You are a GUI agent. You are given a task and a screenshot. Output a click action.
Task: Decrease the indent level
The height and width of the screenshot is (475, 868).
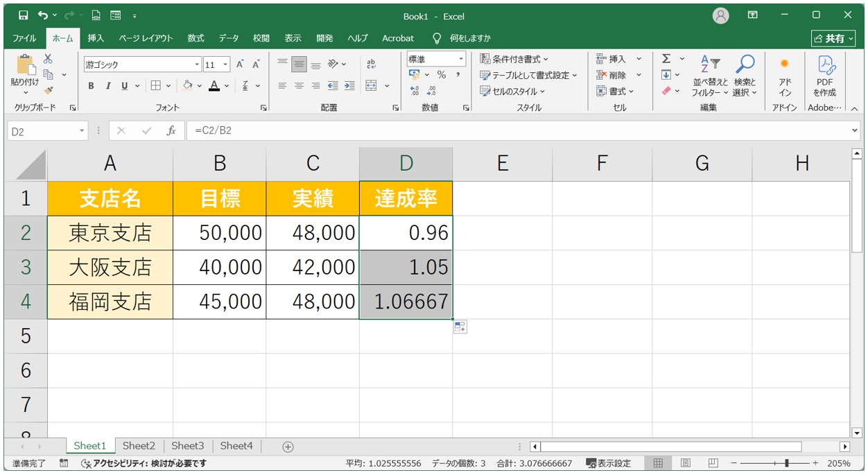333,86
